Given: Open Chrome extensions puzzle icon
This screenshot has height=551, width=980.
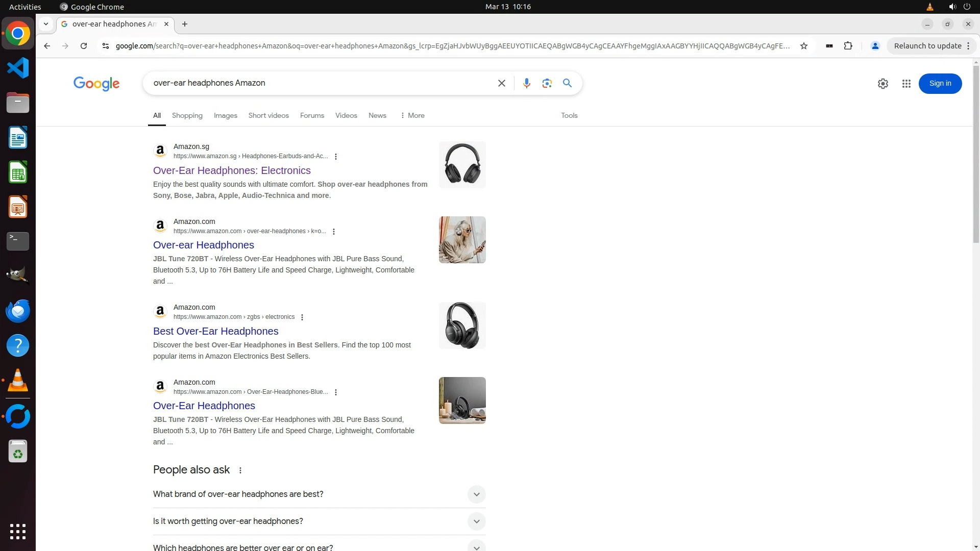Looking at the screenshot, I should coord(848,46).
